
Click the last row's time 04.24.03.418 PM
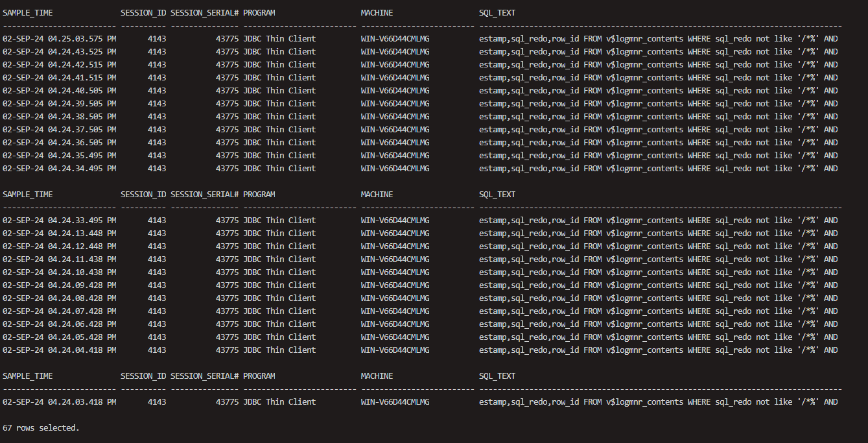(x=82, y=402)
